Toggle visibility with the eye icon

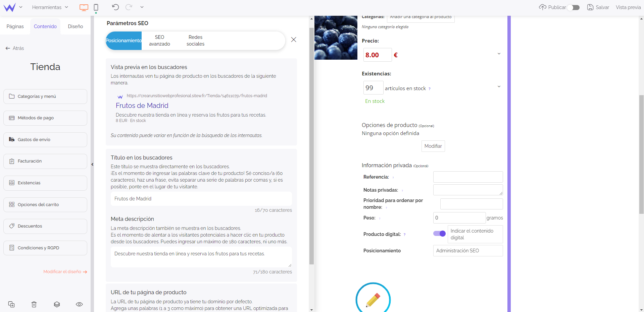(79, 304)
